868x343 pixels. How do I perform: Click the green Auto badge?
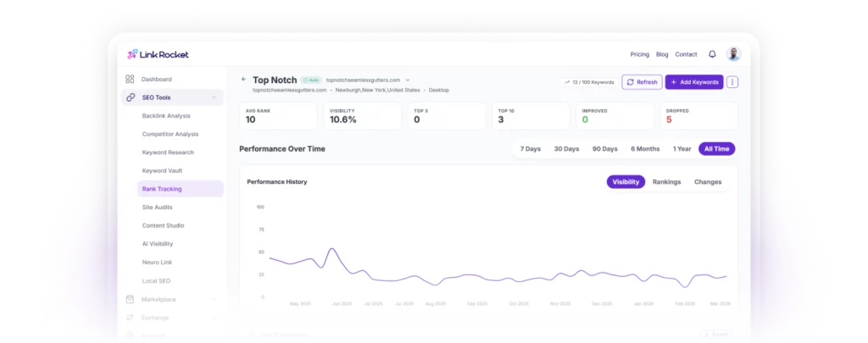coord(311,80)
